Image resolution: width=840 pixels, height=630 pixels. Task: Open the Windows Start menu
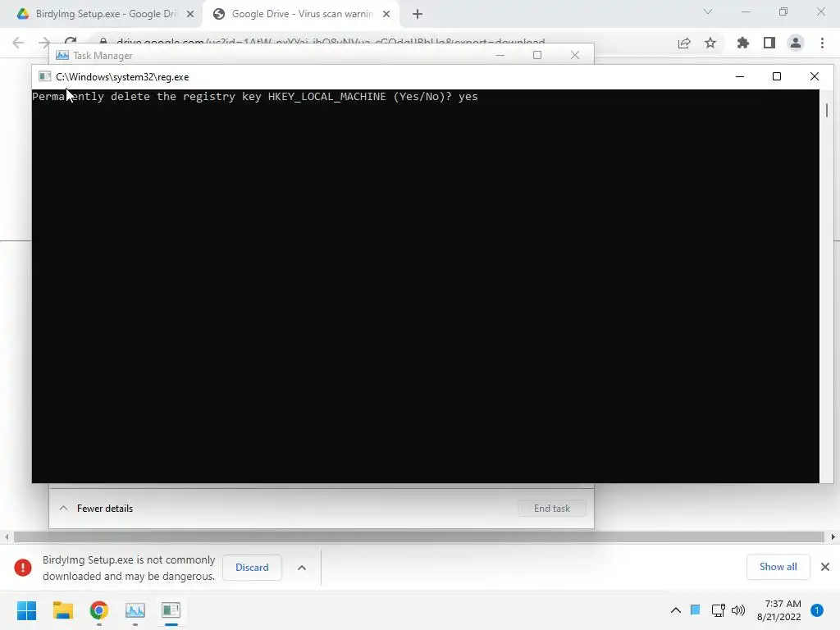(26, 610)
